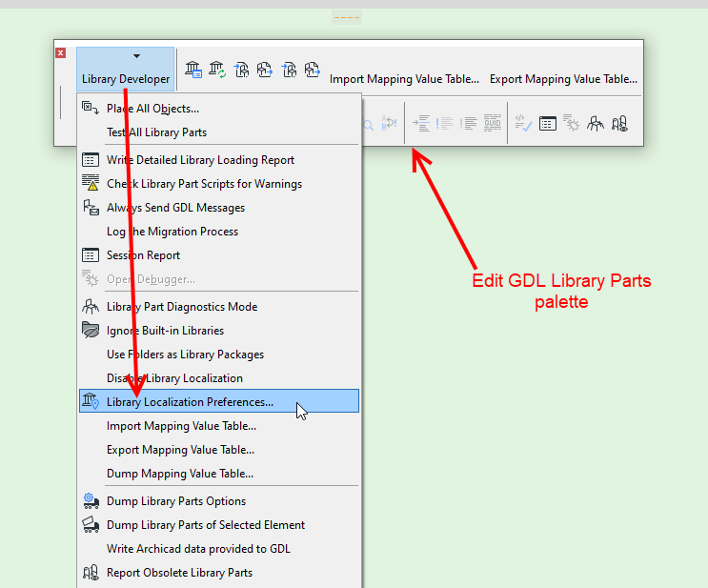
Task: Click the Diagnostics Mode chair icon in the toolbar
Action: (596, 123)
